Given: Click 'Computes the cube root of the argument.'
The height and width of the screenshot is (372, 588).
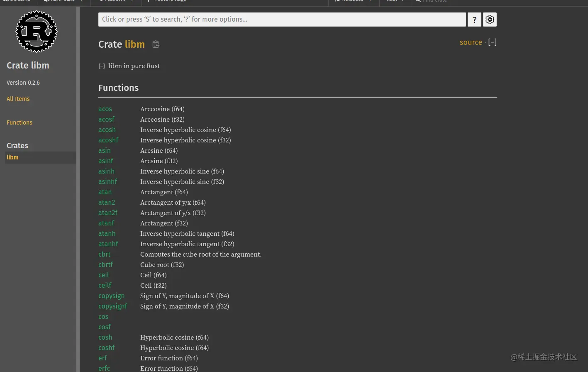Looking at the screenshot, I should [201, 254].
